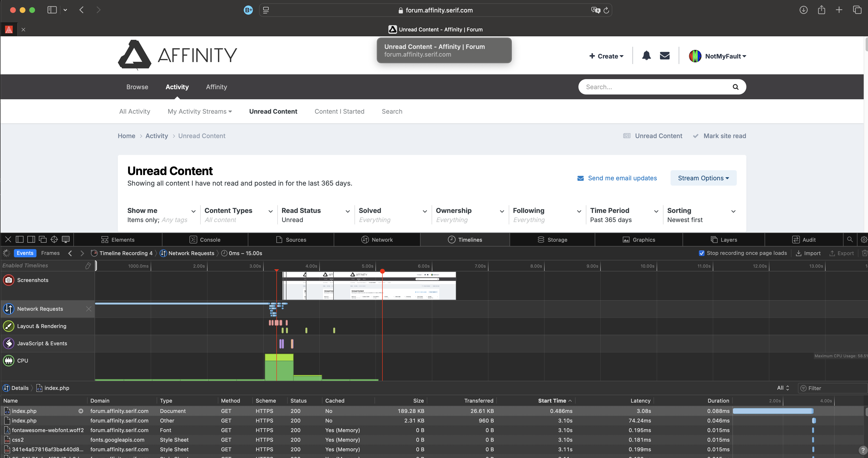Click Mark site read link
This screenshot has width=868, height=458.
coord(724,136)
